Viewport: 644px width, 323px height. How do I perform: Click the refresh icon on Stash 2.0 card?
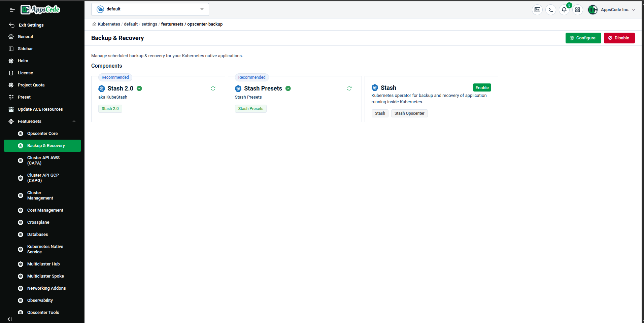click(213, 88)
